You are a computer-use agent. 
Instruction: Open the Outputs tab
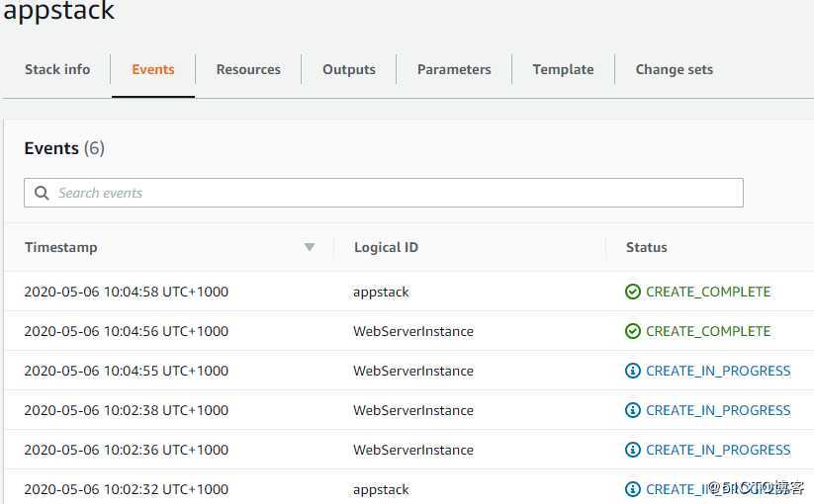(x=349, y=69)
